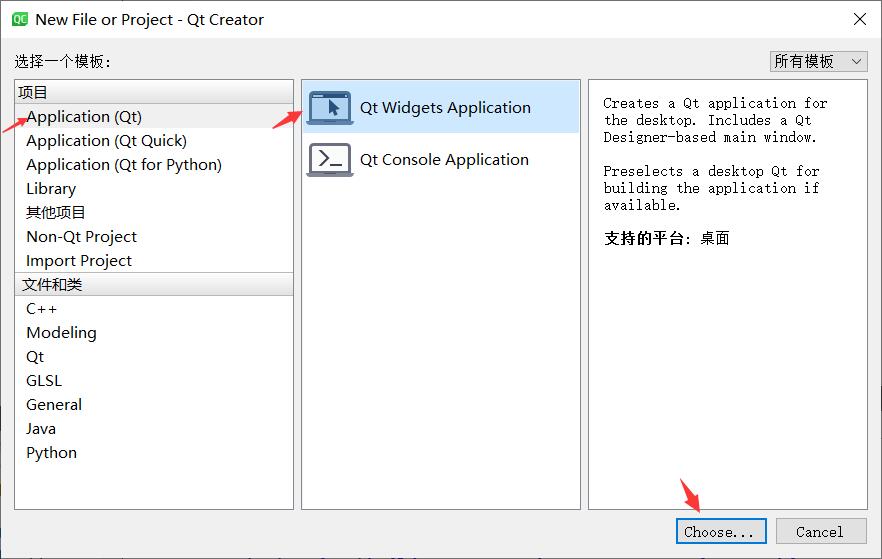Select 其他项目 in project list
This screenshot has width=882, height=559.
click(x=56, y=213)
